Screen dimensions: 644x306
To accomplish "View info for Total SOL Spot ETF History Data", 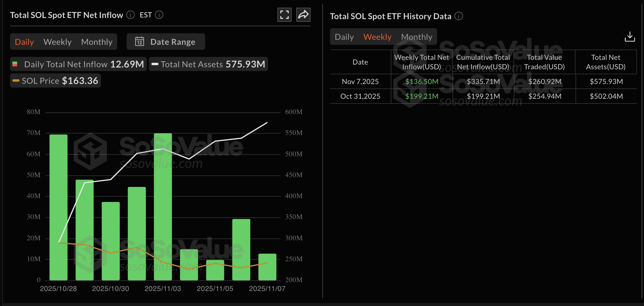I will (x=459, y=16).
